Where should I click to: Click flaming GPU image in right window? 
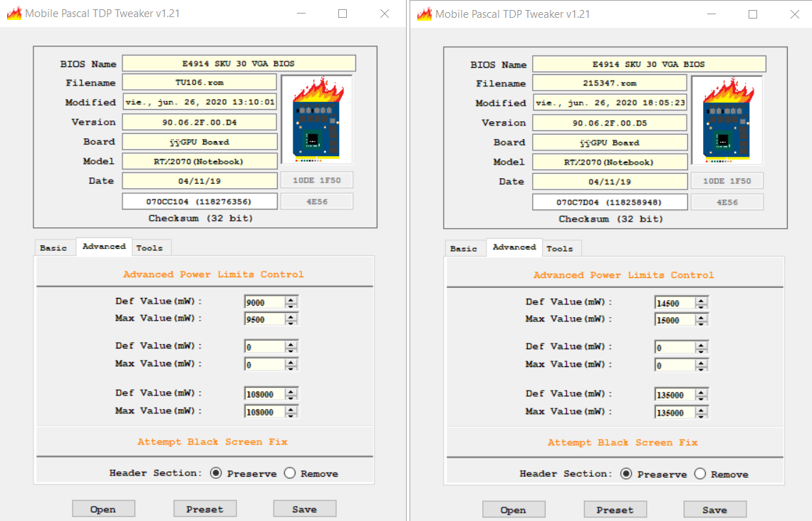coord(727,120)
